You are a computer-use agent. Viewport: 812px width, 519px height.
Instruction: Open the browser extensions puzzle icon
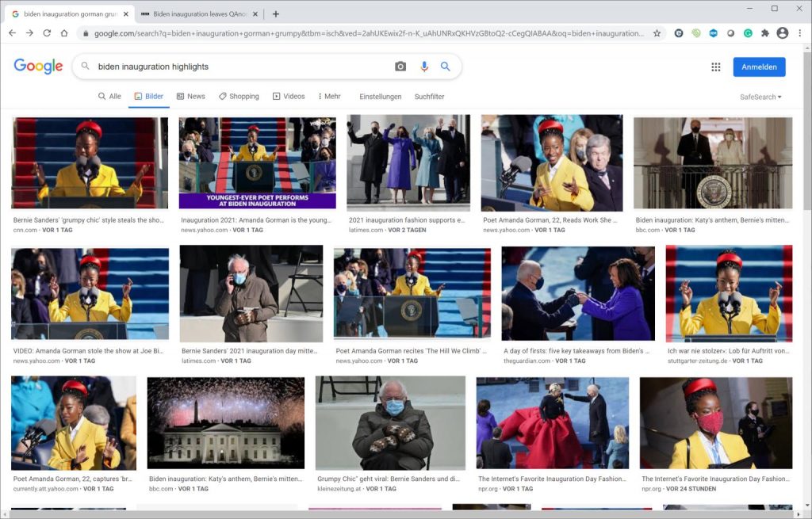765,33
